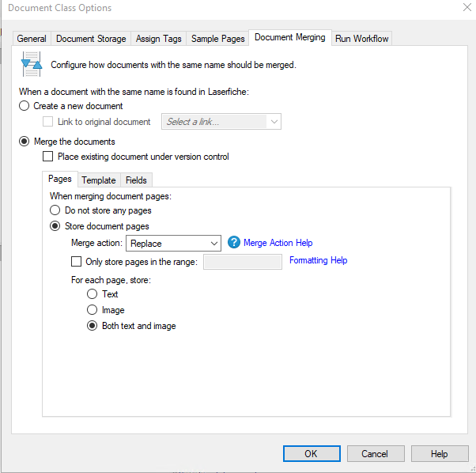The height and width of the screenshot is (473, 476).
Task: Click the document merging arrows icon
Action: coord(32,64)
